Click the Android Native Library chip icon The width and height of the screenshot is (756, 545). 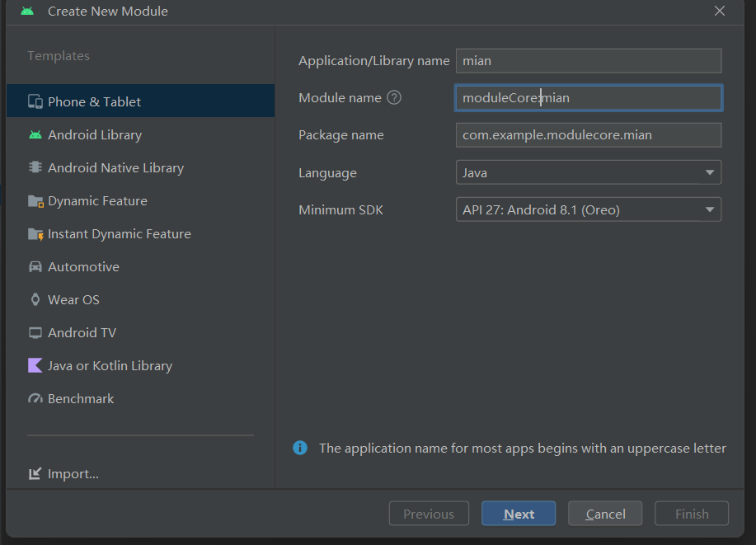[x=35, y=167]
